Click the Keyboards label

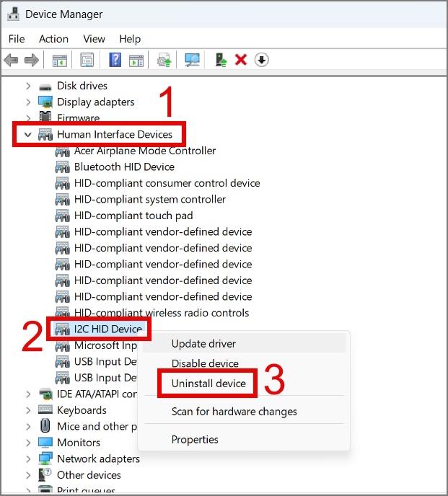pos(82,410)
